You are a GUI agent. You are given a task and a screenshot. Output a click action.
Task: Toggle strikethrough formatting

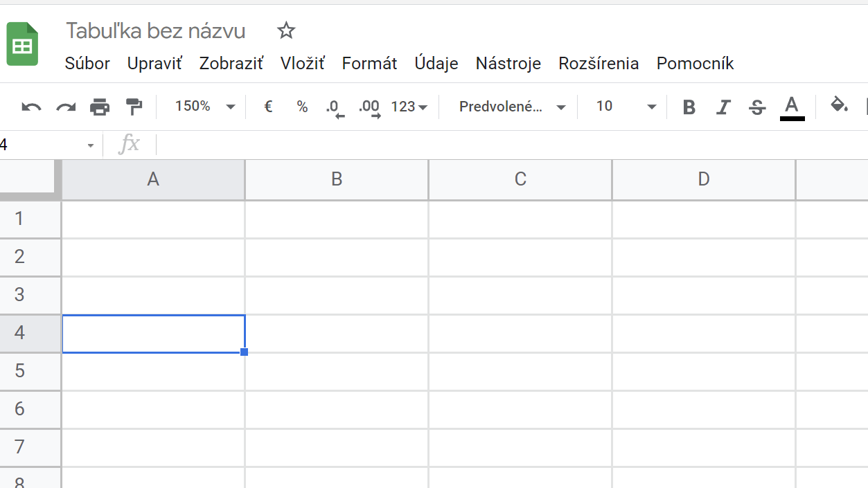[756, 106]
